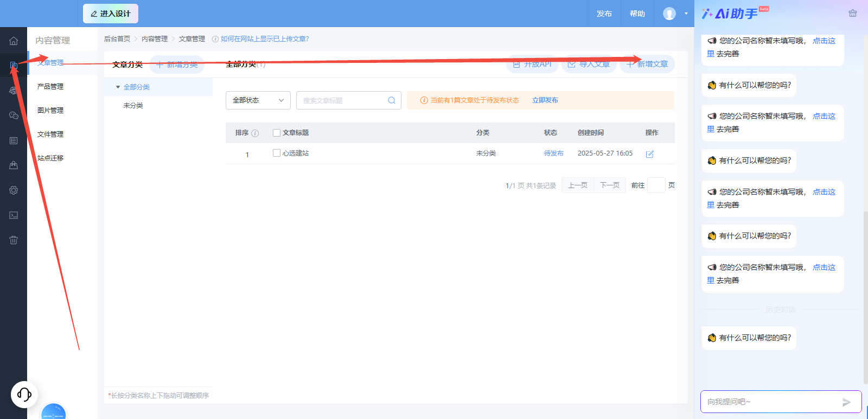Click the customer service headset icon
Image resolution: width=868 pixels, height=419 pixels.
pyautogui.click(x=24, y=394)
